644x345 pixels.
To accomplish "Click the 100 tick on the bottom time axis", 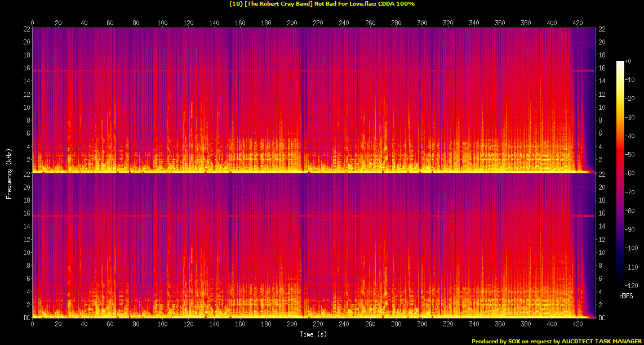I will click(162, 324).
